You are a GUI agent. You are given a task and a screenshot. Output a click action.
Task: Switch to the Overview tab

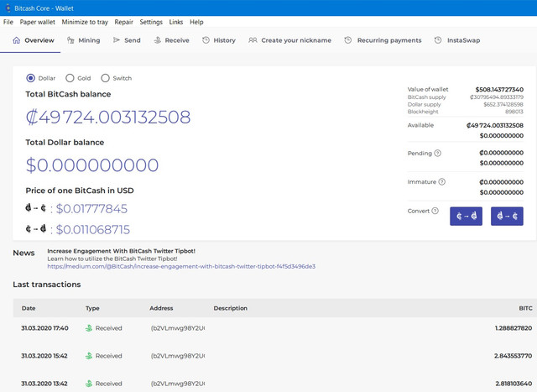pos(34,40)
